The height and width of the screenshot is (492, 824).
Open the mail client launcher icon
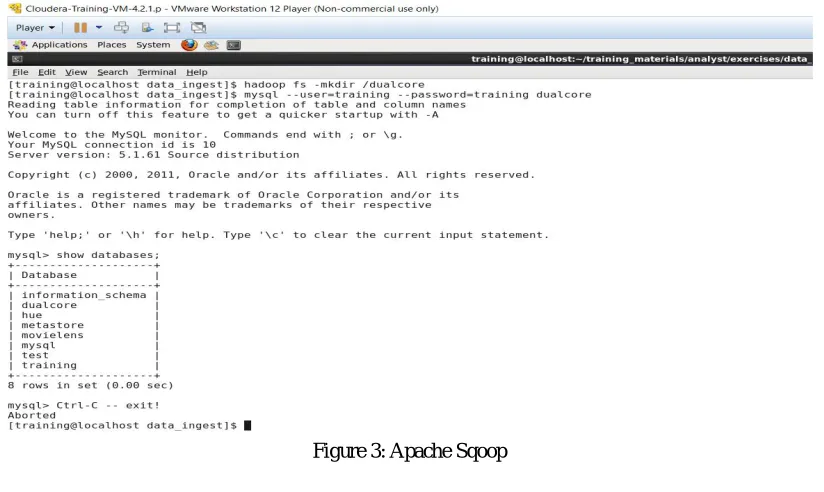click(x=211, y=45)
